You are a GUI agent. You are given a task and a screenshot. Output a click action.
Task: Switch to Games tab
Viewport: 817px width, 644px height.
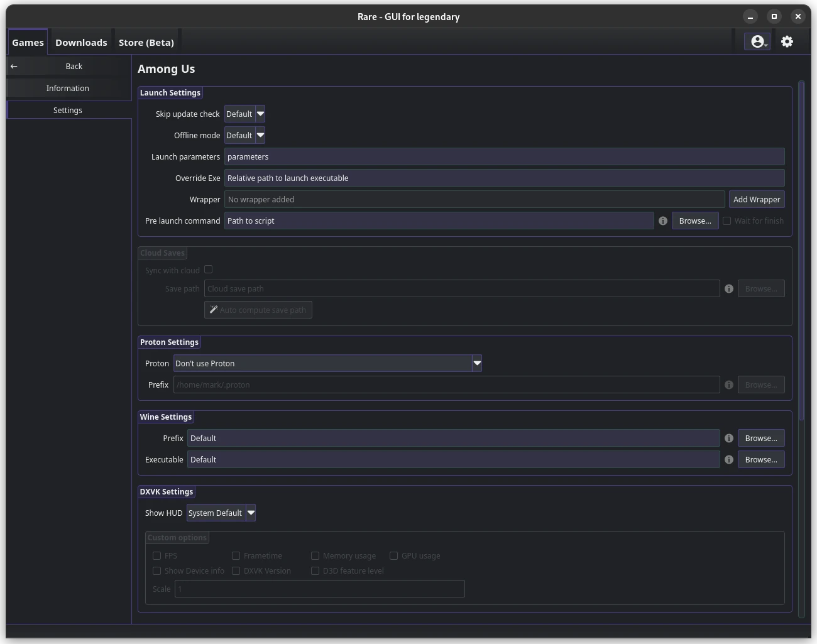28,42
